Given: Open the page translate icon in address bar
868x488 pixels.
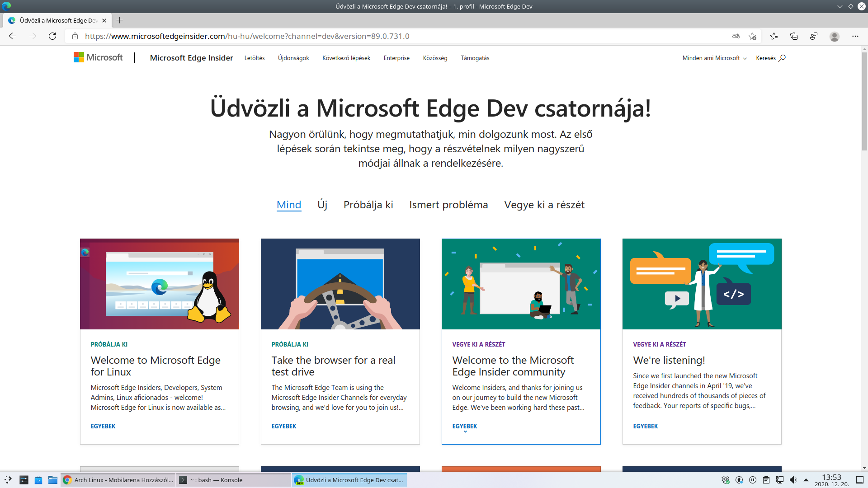Looking at the screenshot, I should point(736,36).
